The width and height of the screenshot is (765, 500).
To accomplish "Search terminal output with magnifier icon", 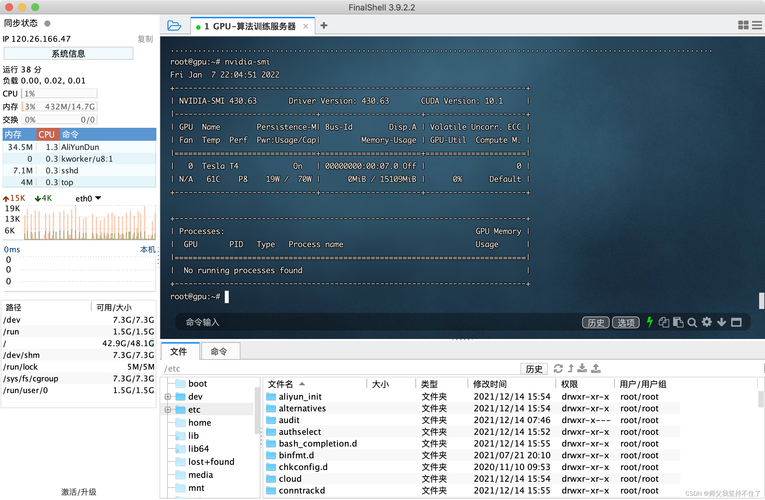I will point(692,322).
